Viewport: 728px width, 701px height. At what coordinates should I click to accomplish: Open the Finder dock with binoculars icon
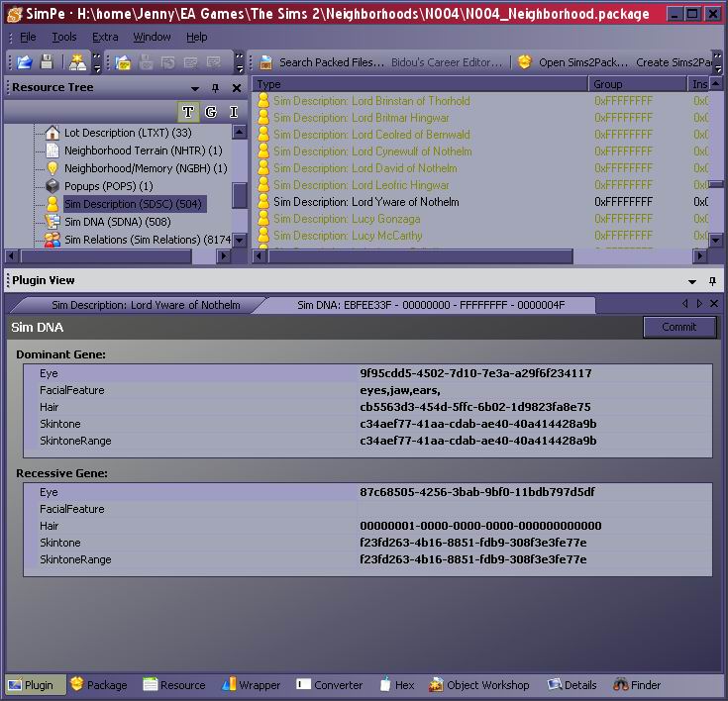point(637,685)
